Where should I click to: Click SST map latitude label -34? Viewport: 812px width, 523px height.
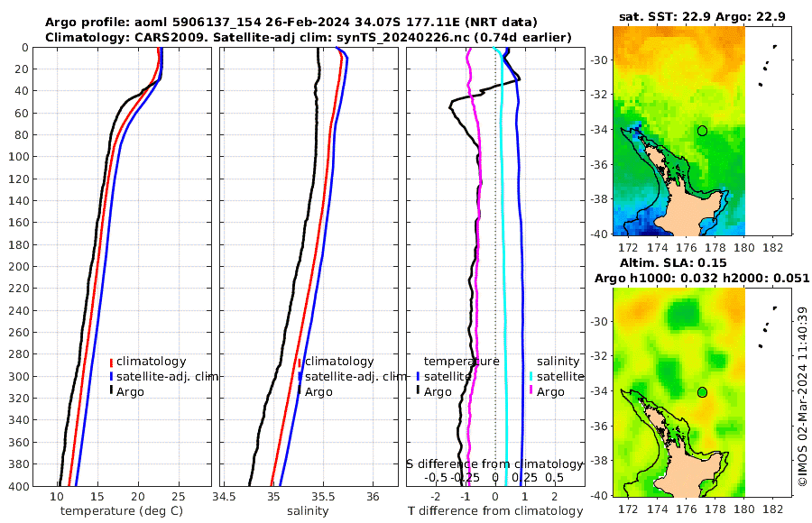click(x=599, y=130)
